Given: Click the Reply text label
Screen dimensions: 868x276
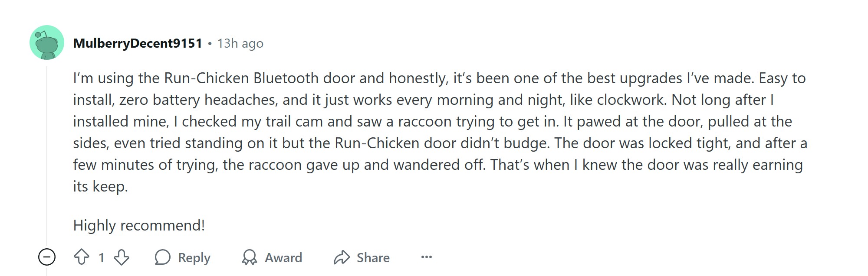Looking at the screenshot, I should coord(194,258).
